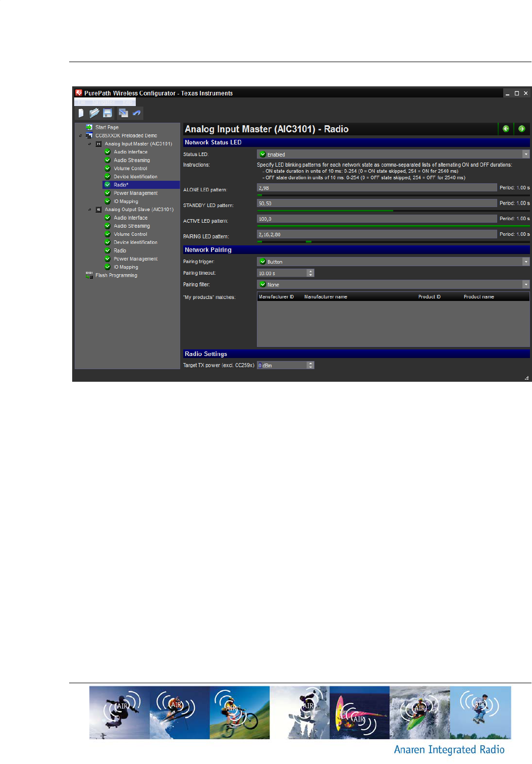The height and width of the screenshot is (764, 532).
Task: Open IO Mapping under Analog Input Master
Action: point(126,201)
